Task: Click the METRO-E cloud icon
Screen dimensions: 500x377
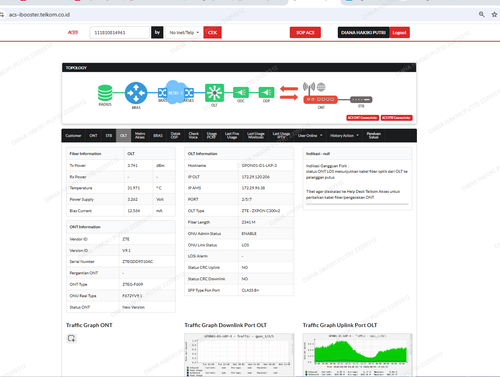Action: pyautogui.click(x=175, y=92)
